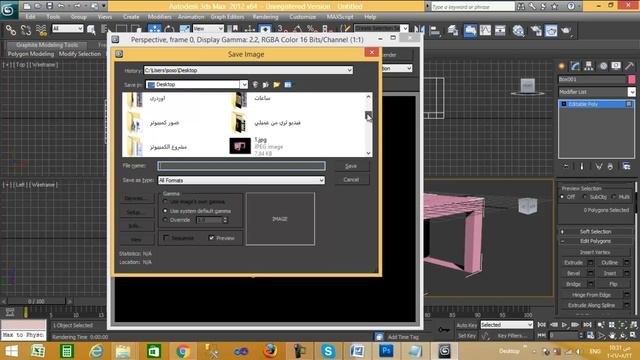
Task: Select the 1.jpg file thumbnail
Action: click(x=240, y=146)
